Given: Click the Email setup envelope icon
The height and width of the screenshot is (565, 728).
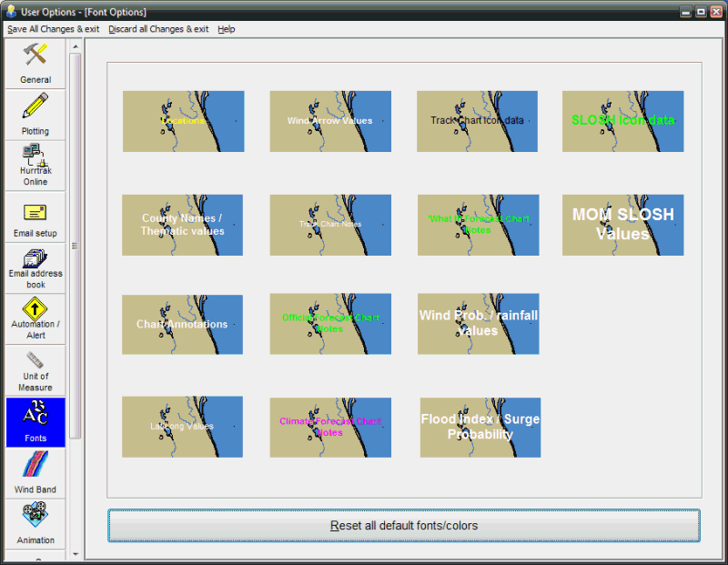Looking at the screenshot, I should (x=35, y=214).
